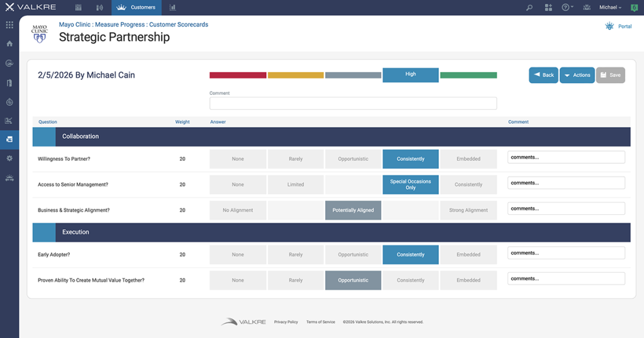Open the help question mark dropdown

tap(567, 8)
